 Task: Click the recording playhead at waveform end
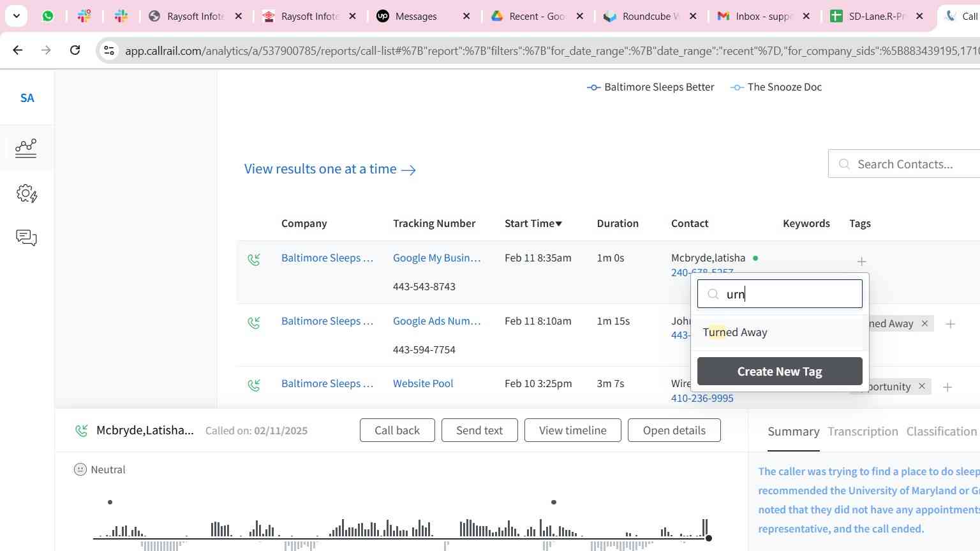pyautogui.click(x=708, y=538)
